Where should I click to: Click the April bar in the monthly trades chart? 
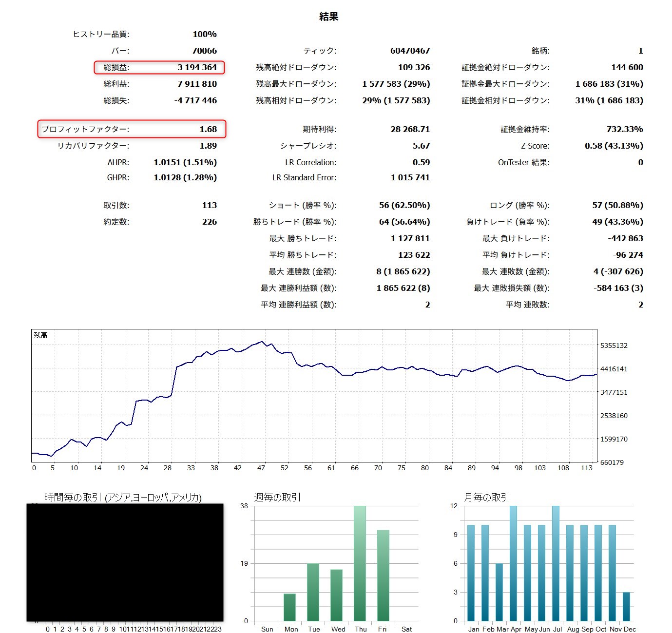513,563
